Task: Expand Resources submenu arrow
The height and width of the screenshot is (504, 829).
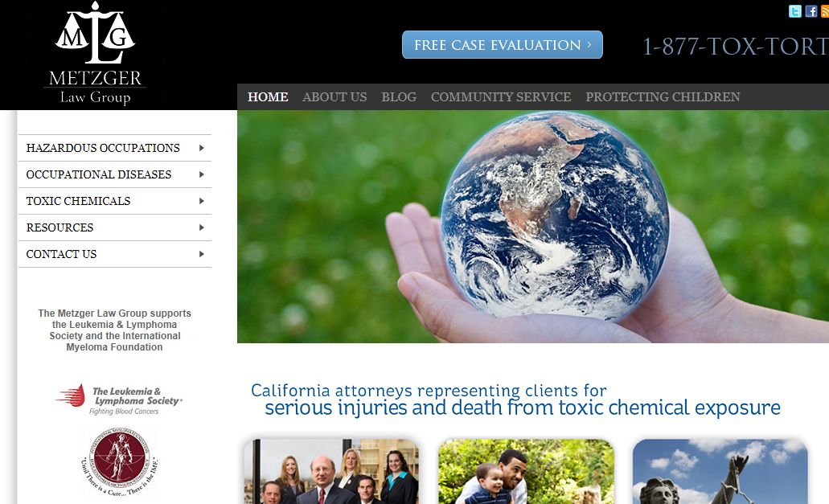Action: pos(202,227)
